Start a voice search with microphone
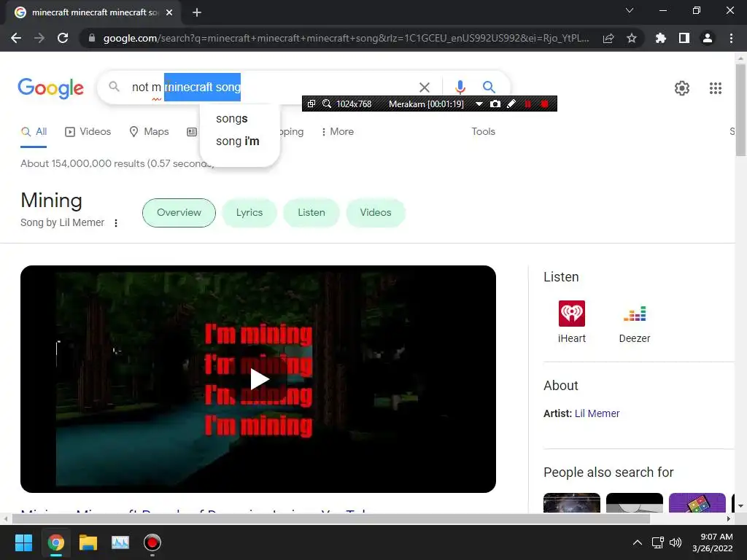This screenshot has width=747, height=560. (x=460, y=87)
